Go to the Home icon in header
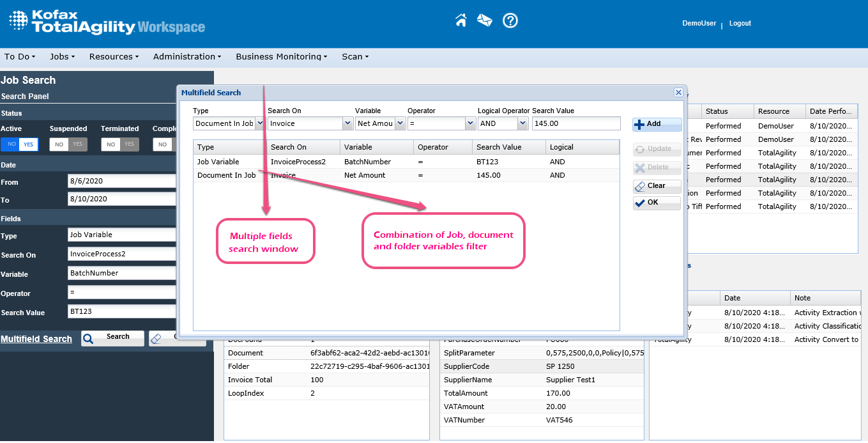Image resolution: width=868 pixels, height=443 pixels. [x=461, y=20]
